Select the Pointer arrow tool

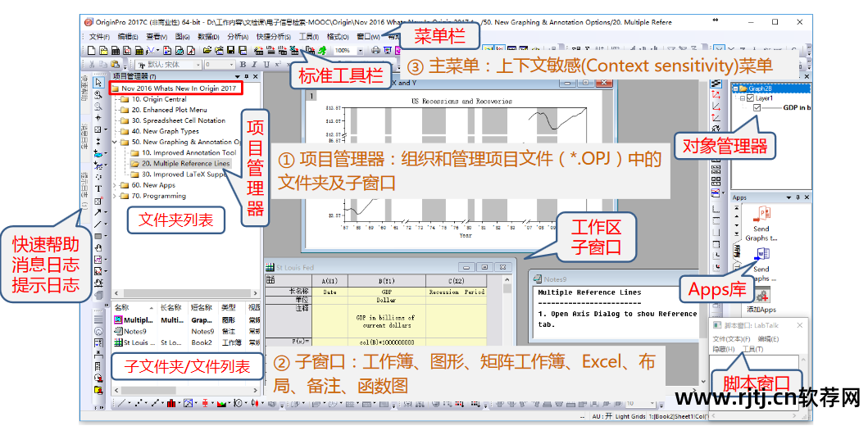click(x=98, y=83)
